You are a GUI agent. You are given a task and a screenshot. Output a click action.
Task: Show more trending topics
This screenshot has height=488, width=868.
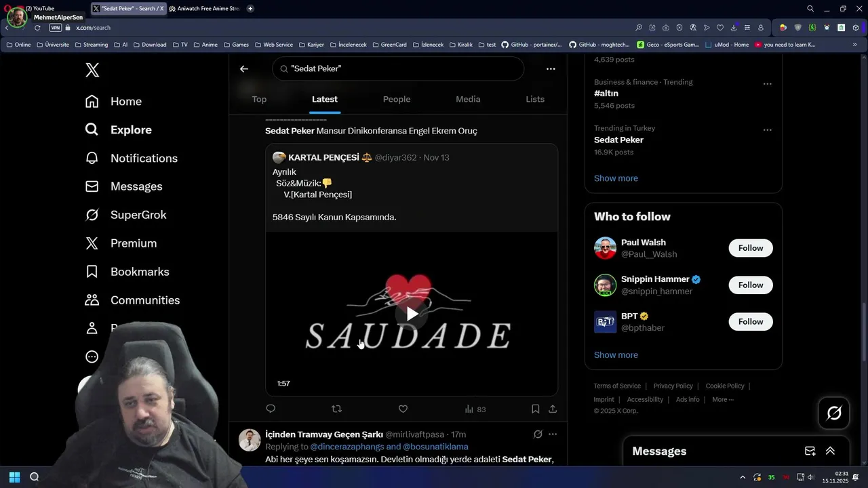(616, 178)
